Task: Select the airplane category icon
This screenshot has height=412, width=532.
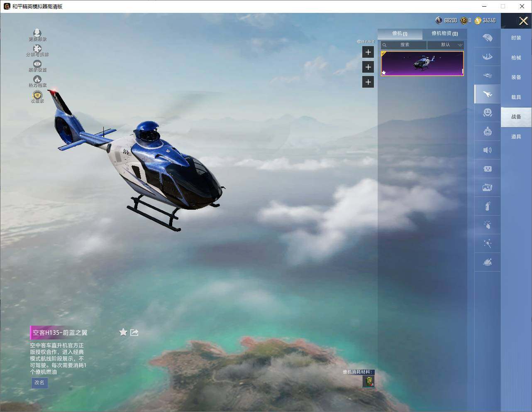Action: pos(488,94)
